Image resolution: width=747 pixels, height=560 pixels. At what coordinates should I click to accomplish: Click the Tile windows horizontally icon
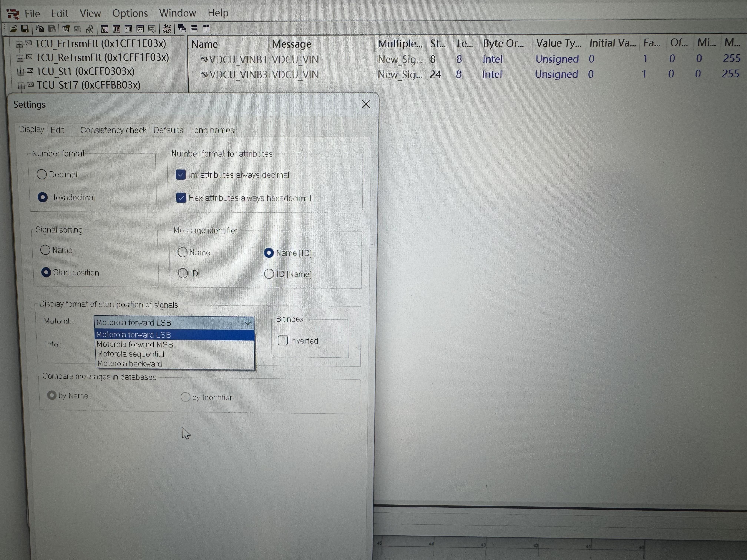pos(194,29)
